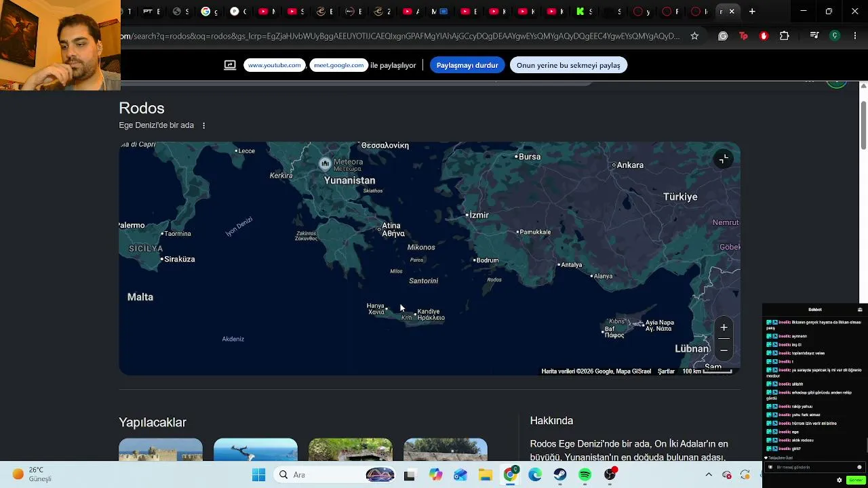
Task: Open the first Yapılacaklar attraction thumbnail
Action: click(161, 449)
